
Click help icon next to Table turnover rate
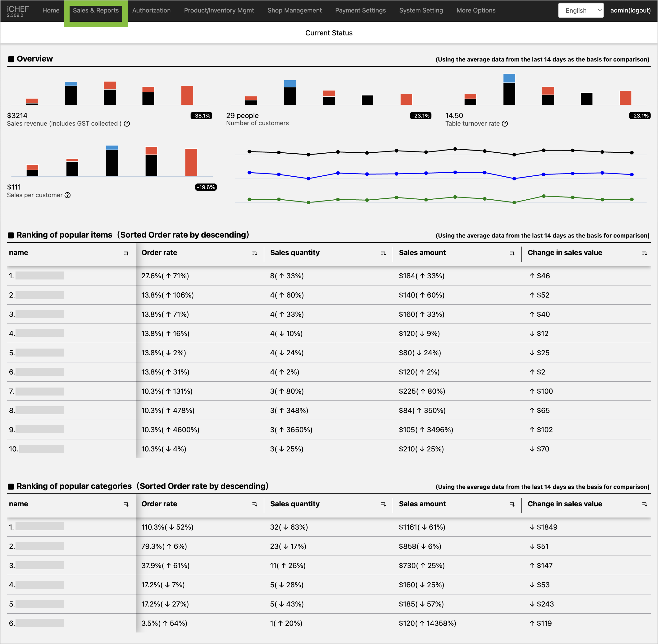pos(505,124)
